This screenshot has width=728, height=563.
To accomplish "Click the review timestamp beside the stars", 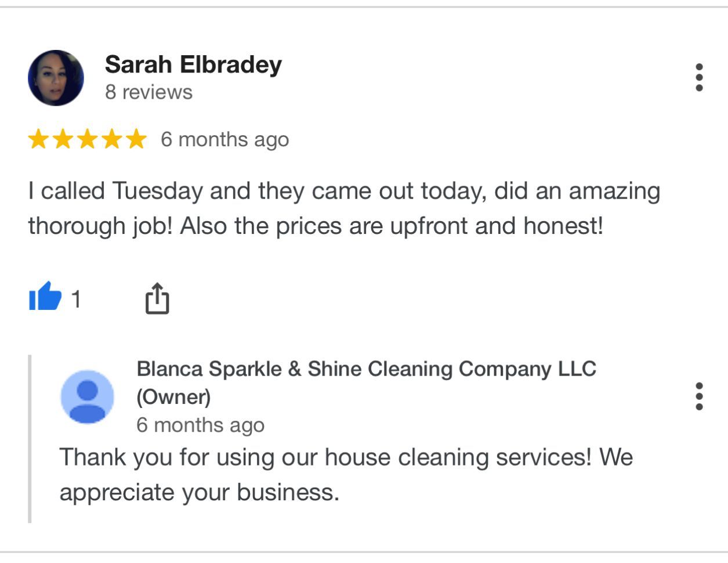I will [x=224, y=139].
